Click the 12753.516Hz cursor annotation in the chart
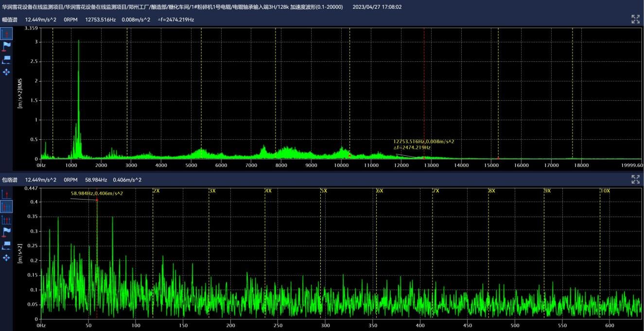Screen dimensions: 644x331 [x=423, y=141]
